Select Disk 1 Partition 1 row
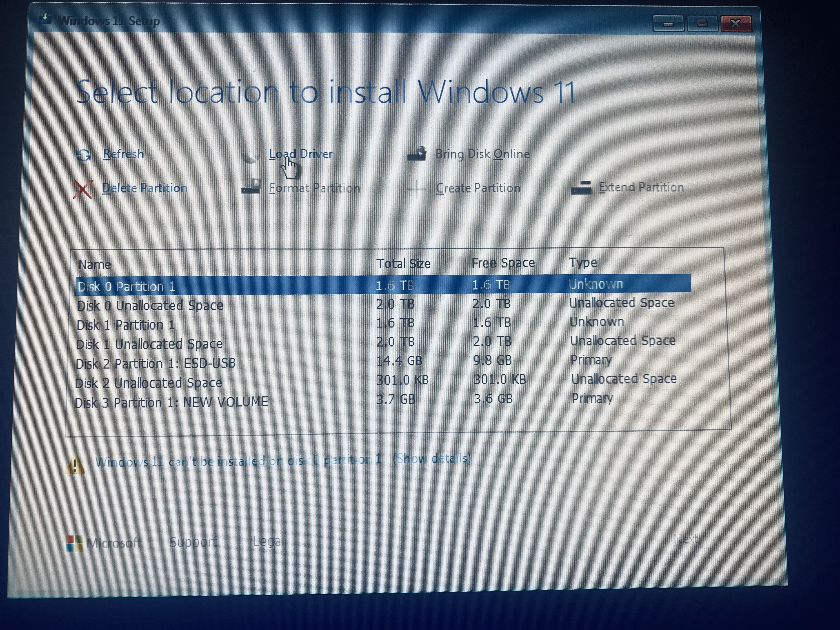840x630 pixels. [383, 324]
